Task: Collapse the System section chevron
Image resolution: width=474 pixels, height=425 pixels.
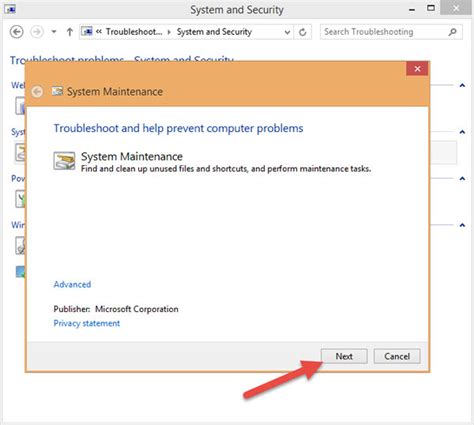Action: (462, 132)
